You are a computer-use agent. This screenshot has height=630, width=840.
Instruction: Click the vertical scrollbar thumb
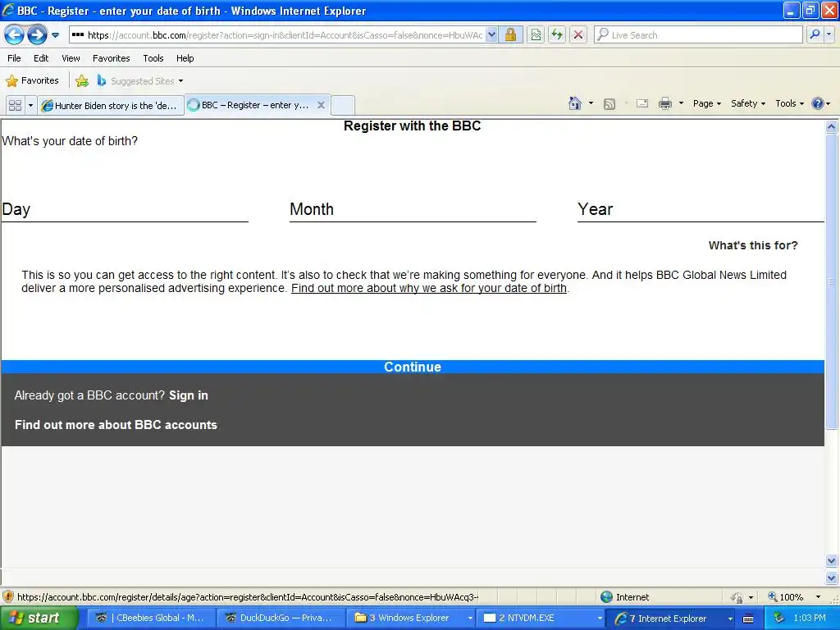(x=832, y=281)
